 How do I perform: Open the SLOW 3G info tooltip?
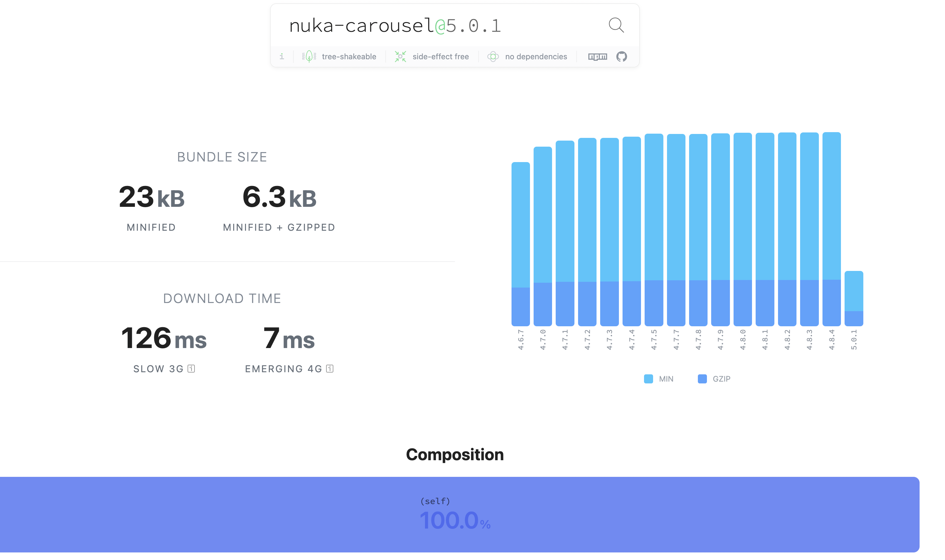click(x=191, y=369)
